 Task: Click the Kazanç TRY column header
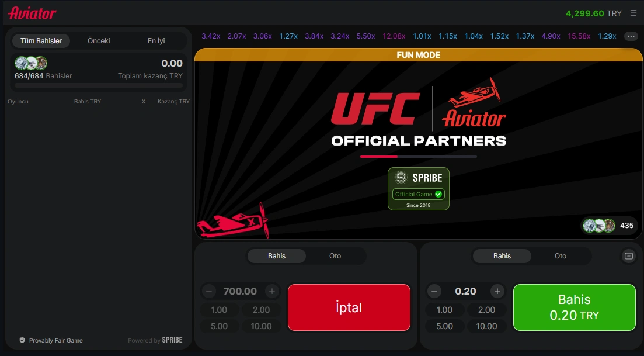point(173,101)
